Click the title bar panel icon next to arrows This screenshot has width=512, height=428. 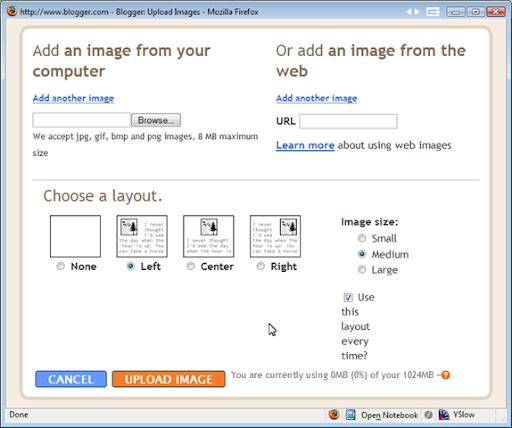(x=433, y=12)
